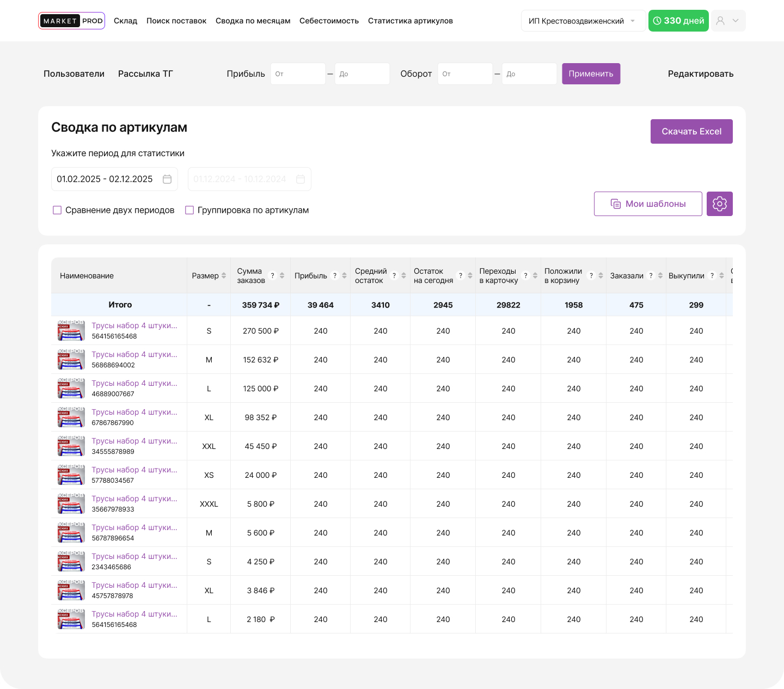Click the MARKET PROD logo

click(71, 21)
